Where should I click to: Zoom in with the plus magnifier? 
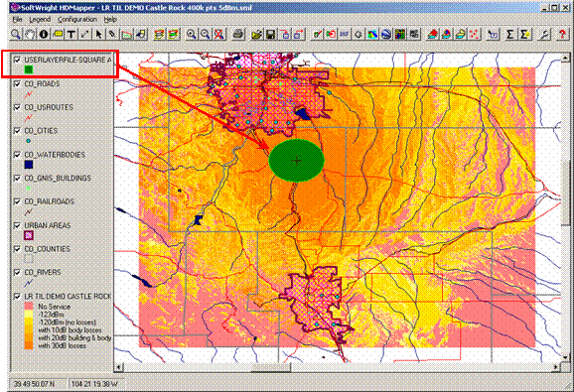[x=191, y=35]
